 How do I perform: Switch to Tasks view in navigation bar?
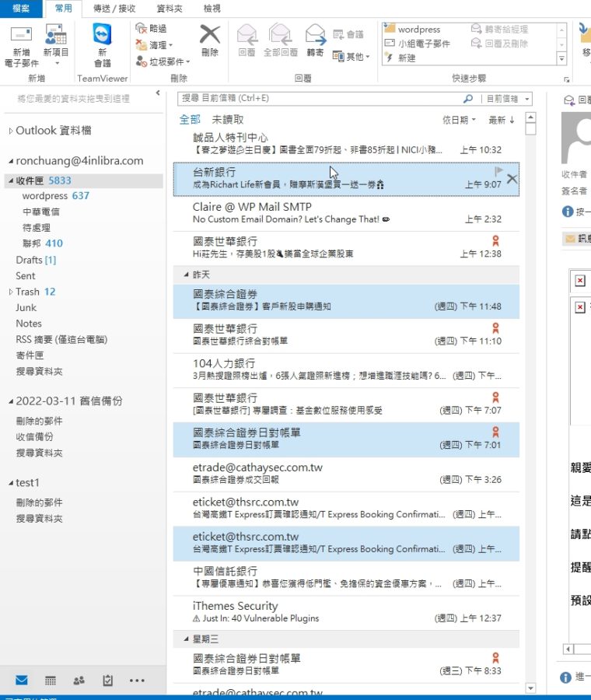pos(107,681)
